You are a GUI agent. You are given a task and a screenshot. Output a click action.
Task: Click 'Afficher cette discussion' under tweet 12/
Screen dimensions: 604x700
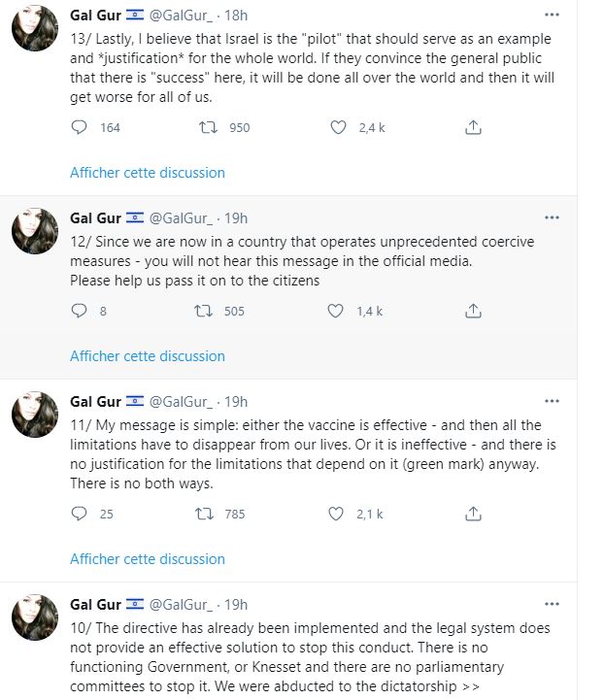coord(148,356)
